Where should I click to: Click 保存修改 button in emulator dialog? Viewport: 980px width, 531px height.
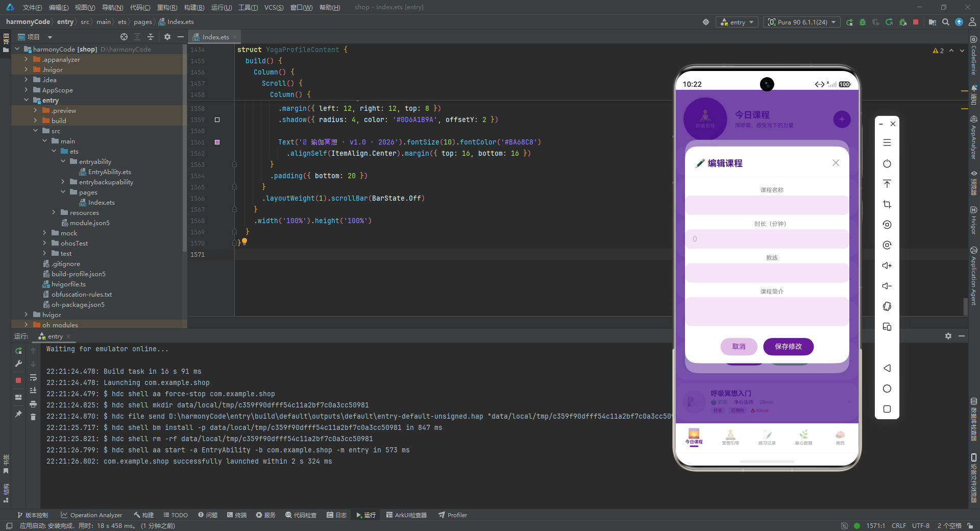click(788, 346)
